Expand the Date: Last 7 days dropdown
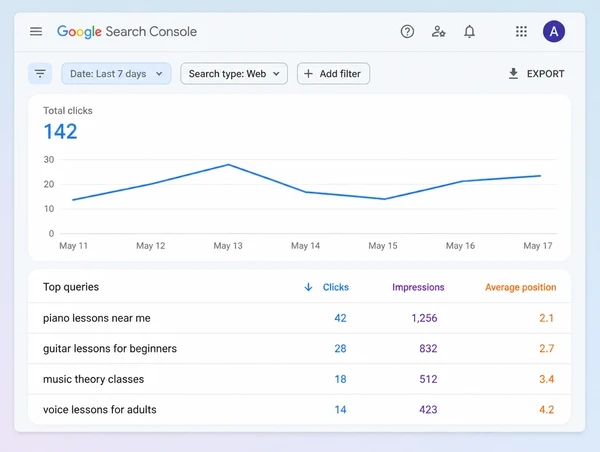 click(x=116, y=73)
